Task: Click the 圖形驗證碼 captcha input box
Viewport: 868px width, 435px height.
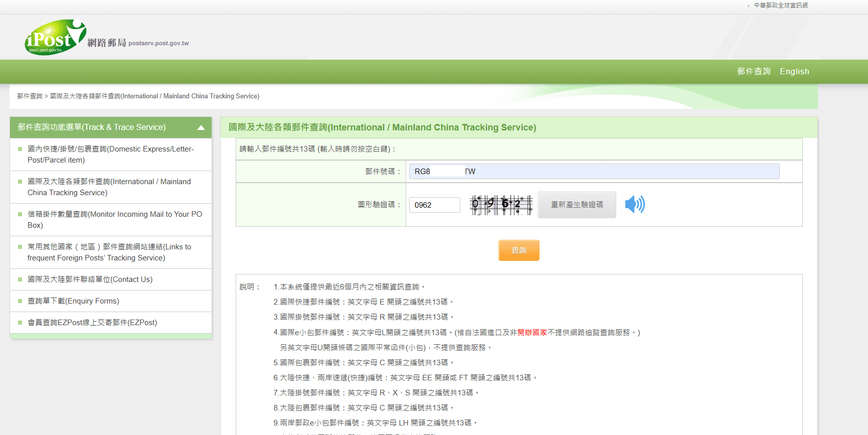Action: (435, 205)
